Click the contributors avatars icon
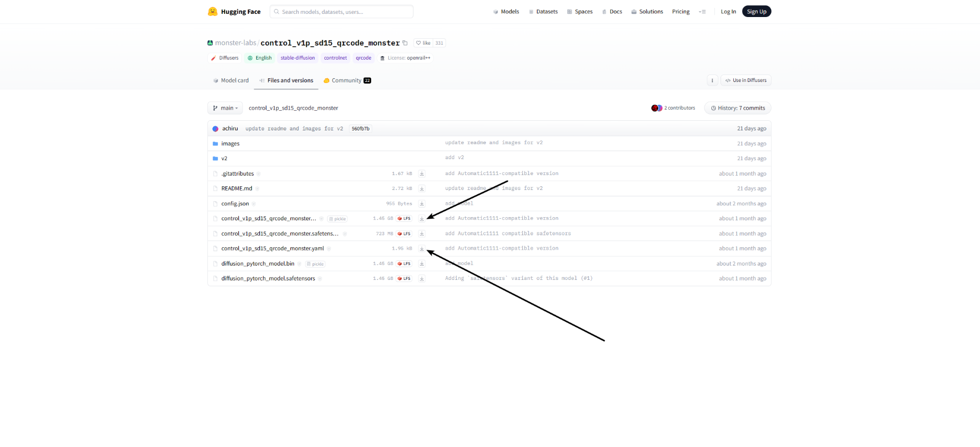 [657, 108]
